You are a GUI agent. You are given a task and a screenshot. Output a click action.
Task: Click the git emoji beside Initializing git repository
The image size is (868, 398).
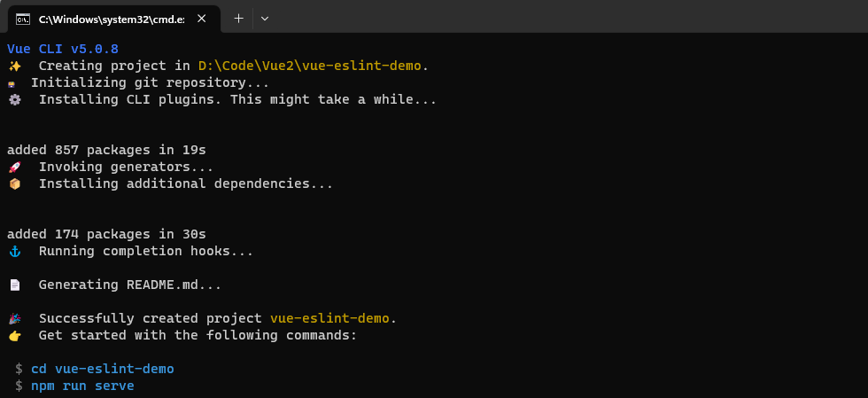tap(12, 82)
